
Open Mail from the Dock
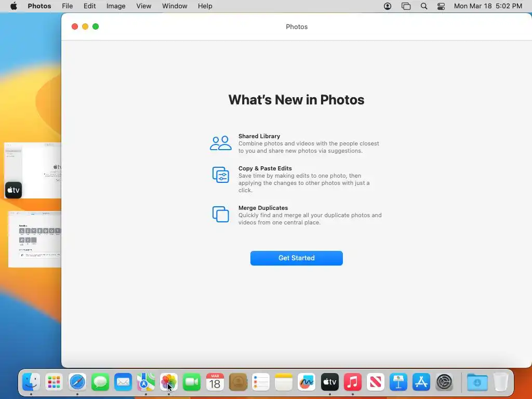[123, 382]
